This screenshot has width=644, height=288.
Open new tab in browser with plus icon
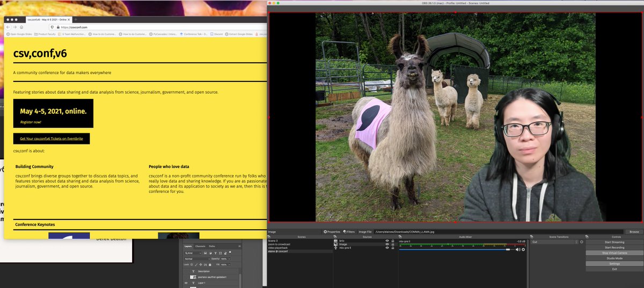pyautogui.click(x=76, y=20)
